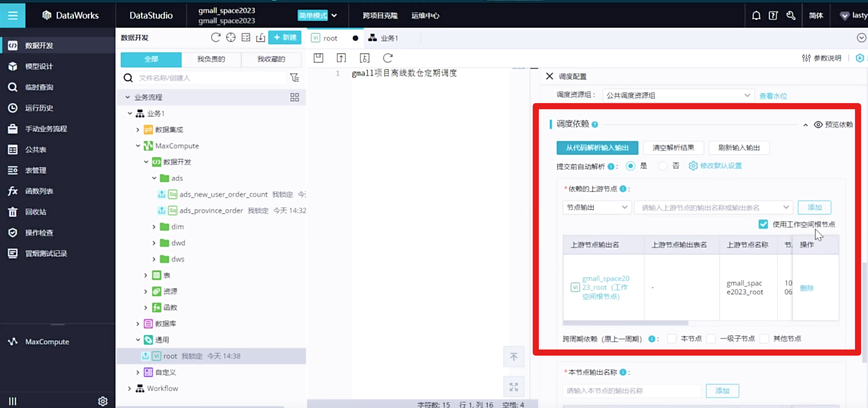
Task: Click horizontal scrollbar under upstream nodes table
Action: [625, 323]
